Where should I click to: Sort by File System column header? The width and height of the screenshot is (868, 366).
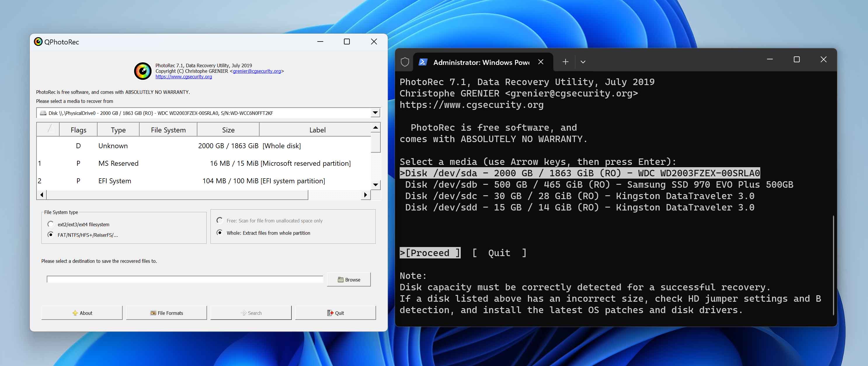[x=168, y=130]
